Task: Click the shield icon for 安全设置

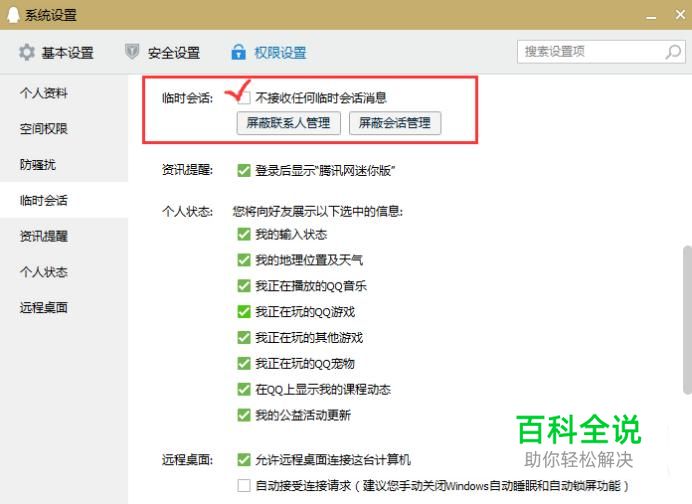Action: click(132, 52)
